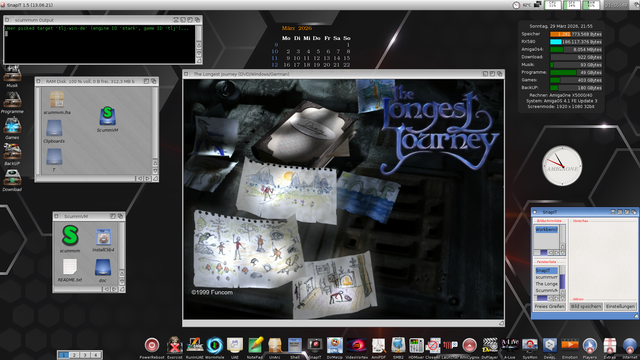Click Freies Greifen button in SnapIT
This screenshot has height=360, width=640.
549,306
